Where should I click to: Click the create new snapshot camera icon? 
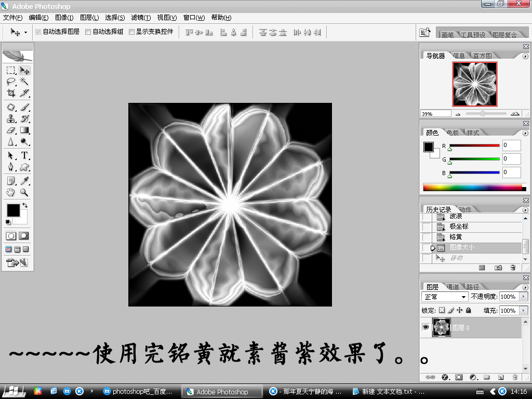[x=498, y=268]
